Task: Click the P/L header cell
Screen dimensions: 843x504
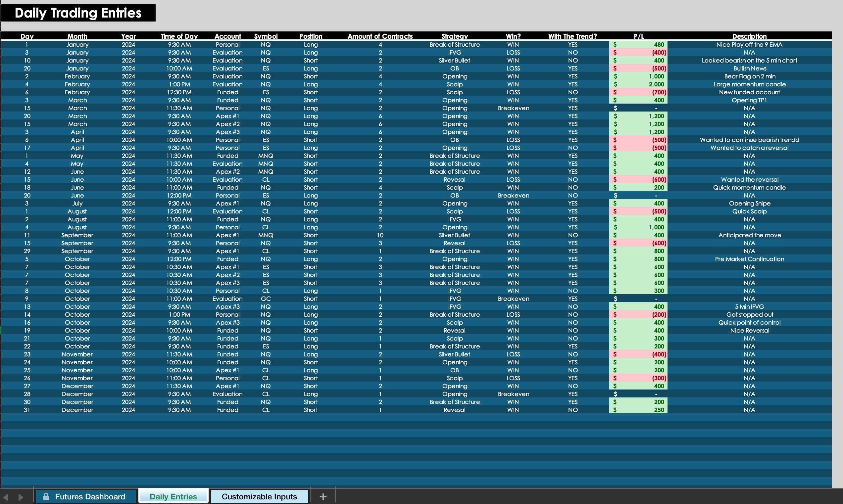Action: pos(638,36)
